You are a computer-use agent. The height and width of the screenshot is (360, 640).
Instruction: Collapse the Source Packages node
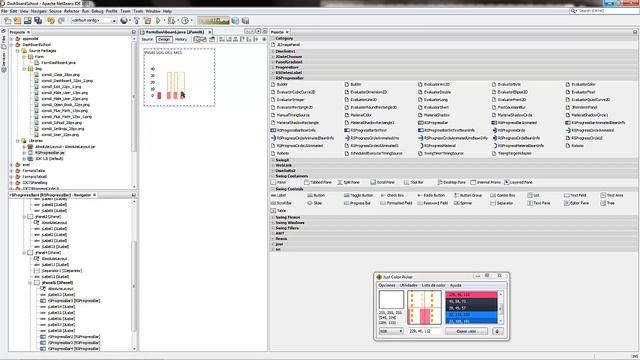click(x=18, y=51)
